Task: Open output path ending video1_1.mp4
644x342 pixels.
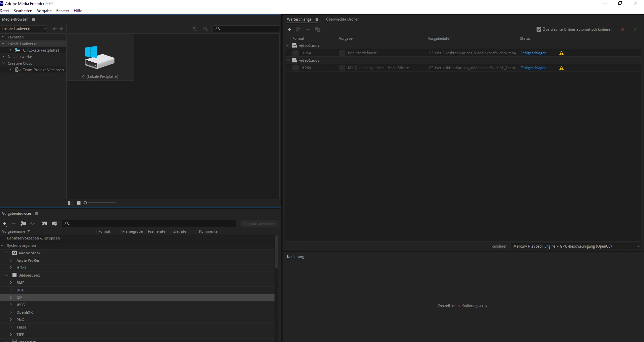Action: pyautogui.click(x=472, y=68)
